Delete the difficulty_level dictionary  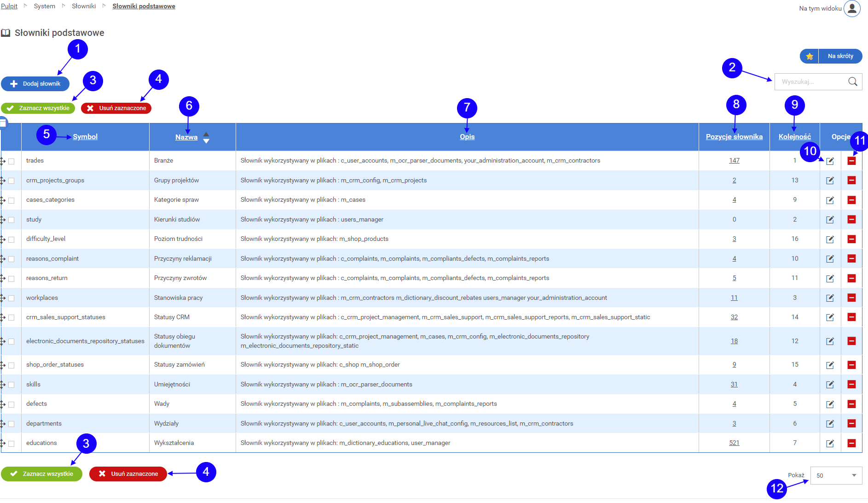[851, 239]
